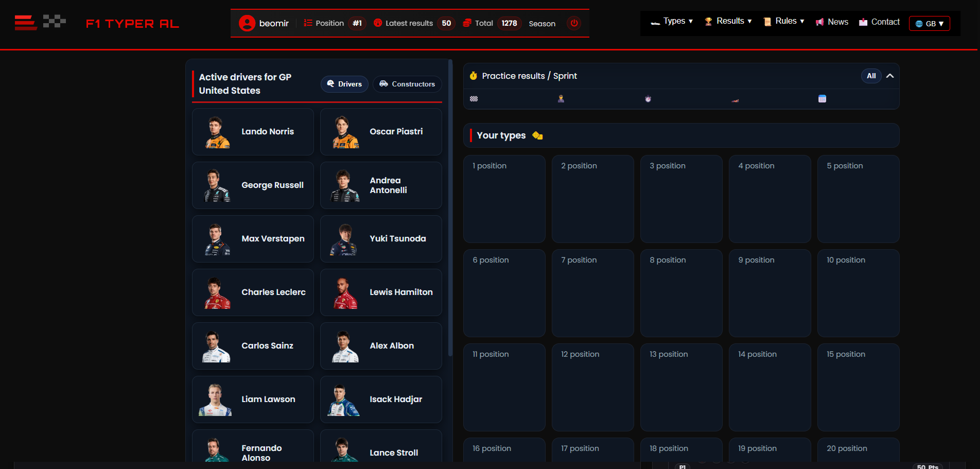Select driver Lando Norris
The width and height of the screenshot is (980, 469).
coord(253,132)
